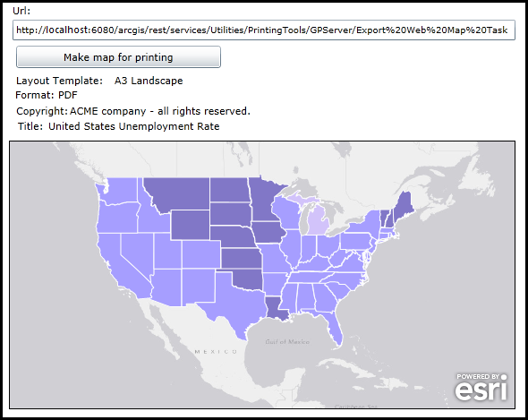This screenshot has width=528, height=420.
Task: Select the light purple Michigan polygon
Action: pyautogui.click(x=319, y=221)
